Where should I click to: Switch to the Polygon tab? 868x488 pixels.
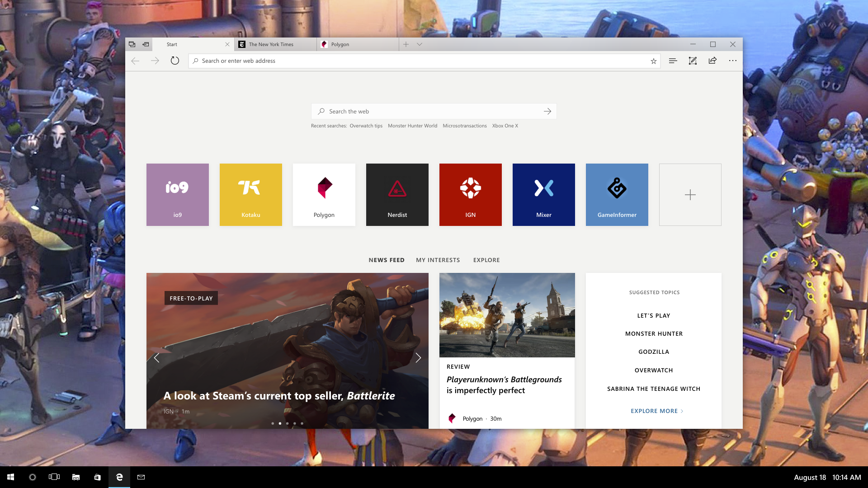tap(358, 44)
